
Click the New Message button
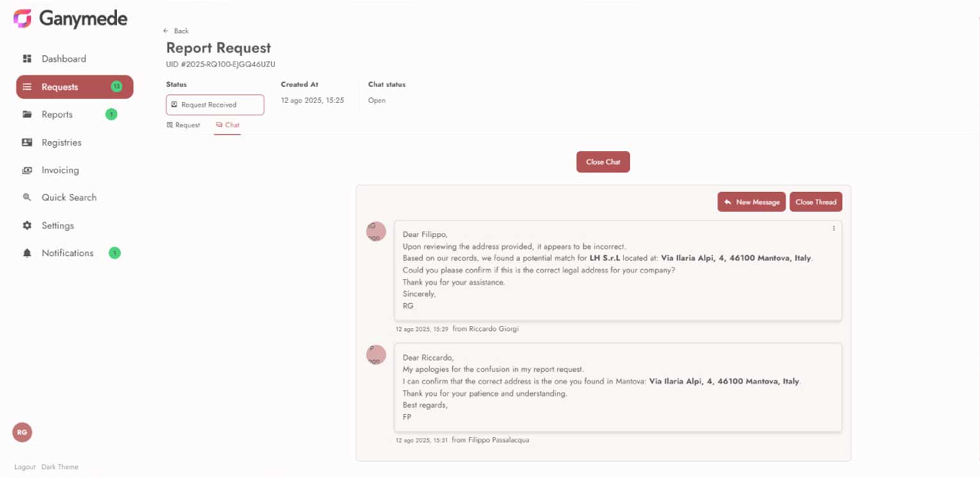point(751,202)
